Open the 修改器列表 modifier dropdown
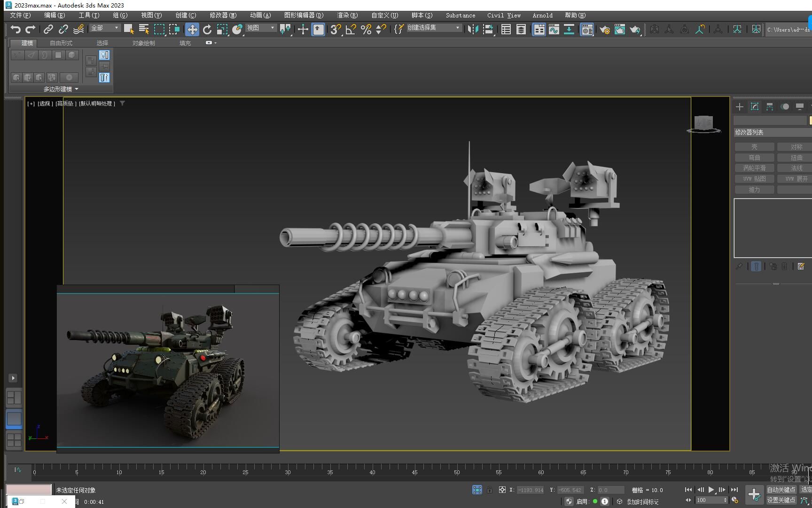The image size is (812, 508). [x=771, y=132]
